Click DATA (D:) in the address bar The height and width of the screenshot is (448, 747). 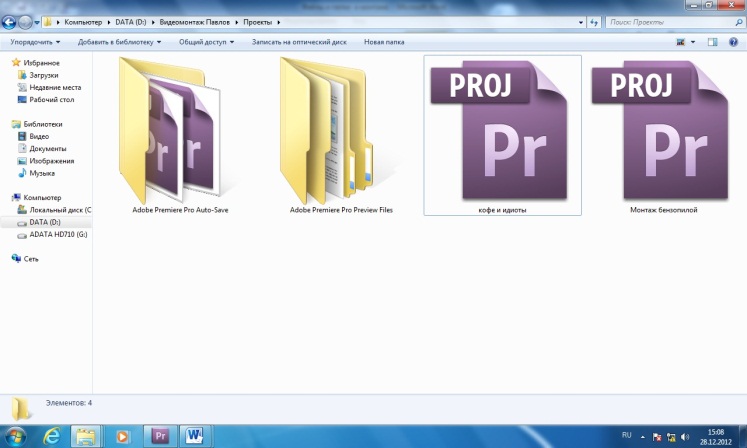point(131,22)
